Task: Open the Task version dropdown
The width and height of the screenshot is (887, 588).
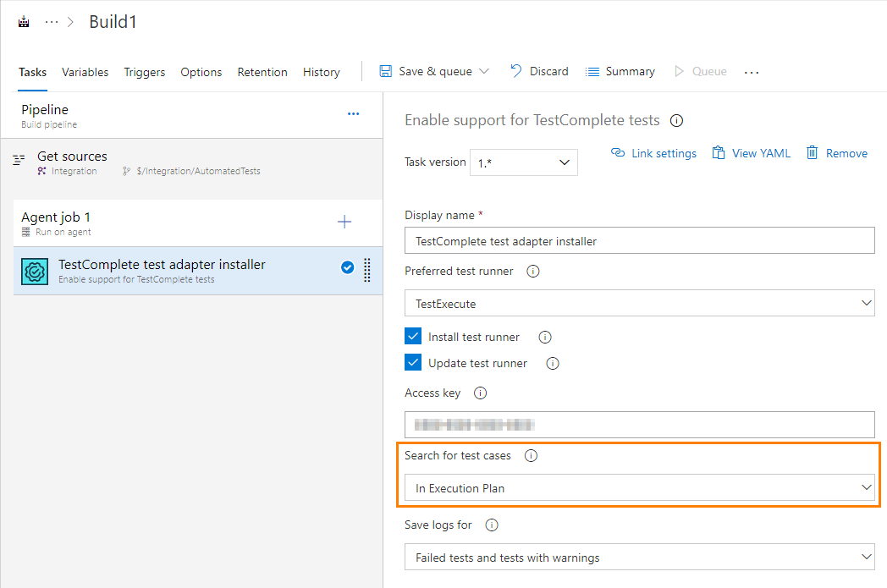Action: 523,162
